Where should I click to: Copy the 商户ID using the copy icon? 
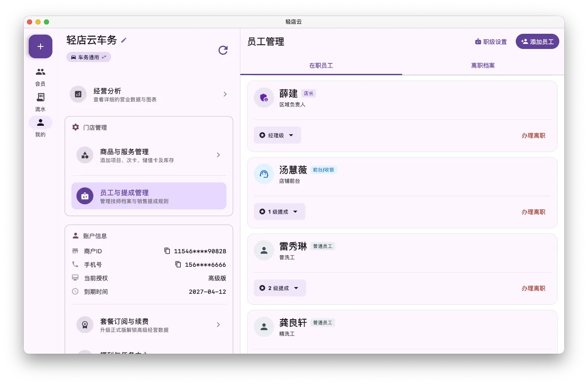click(167, 250)
